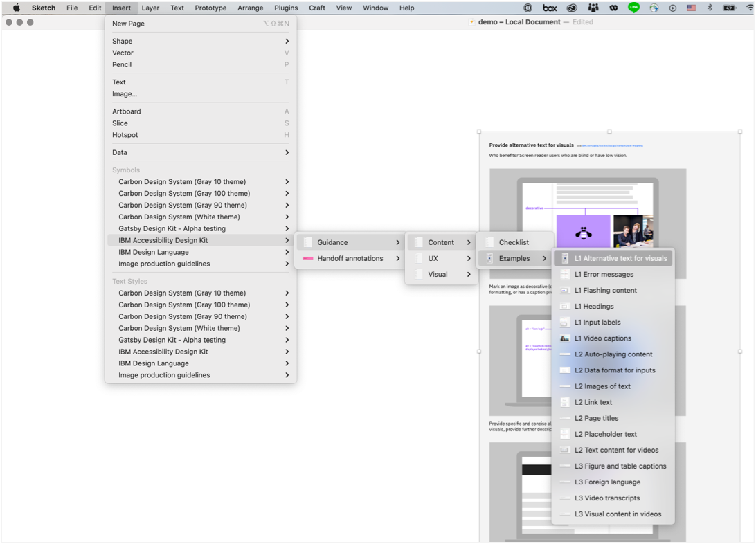
Task: Expand Symbols Gatsby Design Kit - Alpha testing
Action: pyautogui.click(x=201, y=228)
